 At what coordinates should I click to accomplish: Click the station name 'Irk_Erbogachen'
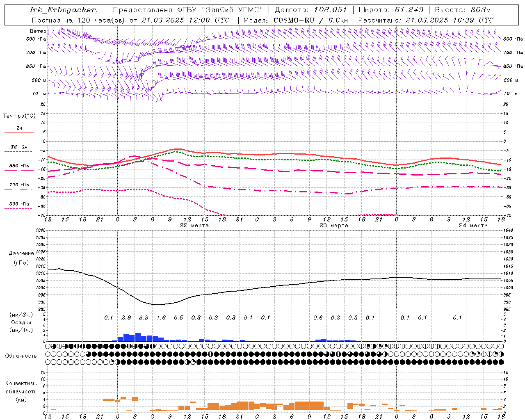[64, 10]
